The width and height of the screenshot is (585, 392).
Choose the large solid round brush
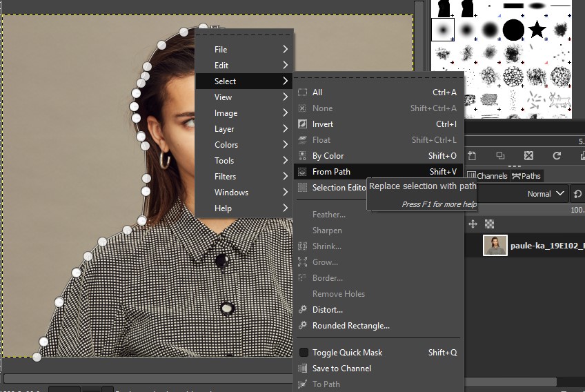point(513,30)
